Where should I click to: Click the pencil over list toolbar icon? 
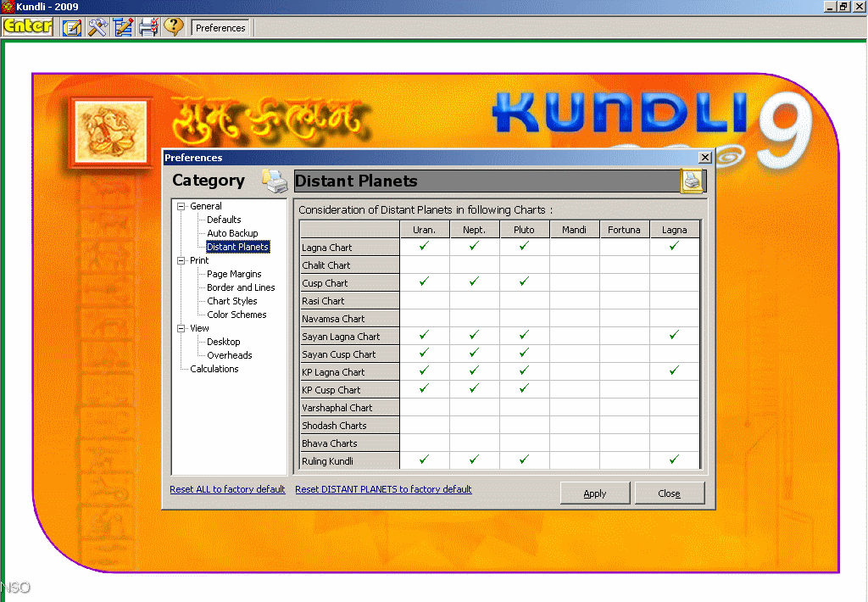pyautogui.click(x=123, y=27)
